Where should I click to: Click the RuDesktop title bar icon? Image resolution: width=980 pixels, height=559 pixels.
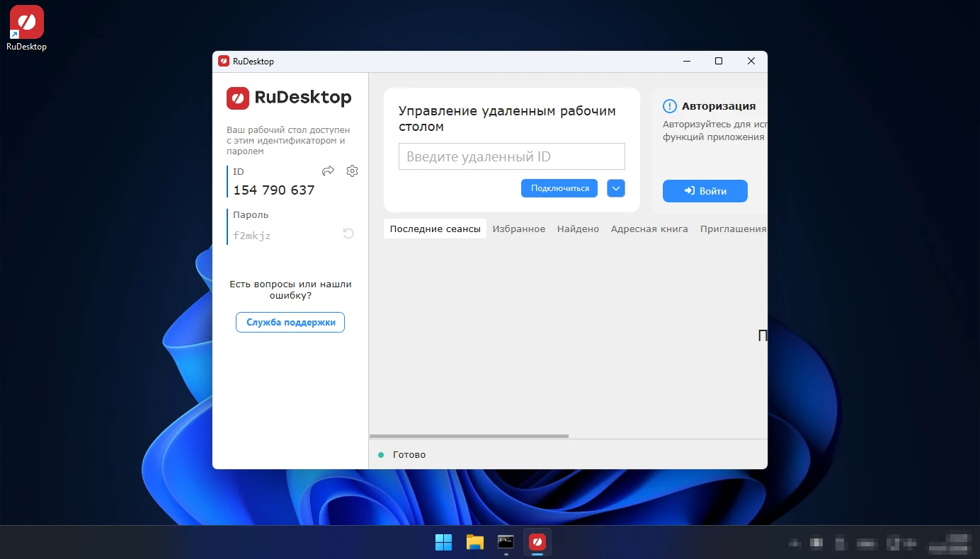tap(224, 62)
